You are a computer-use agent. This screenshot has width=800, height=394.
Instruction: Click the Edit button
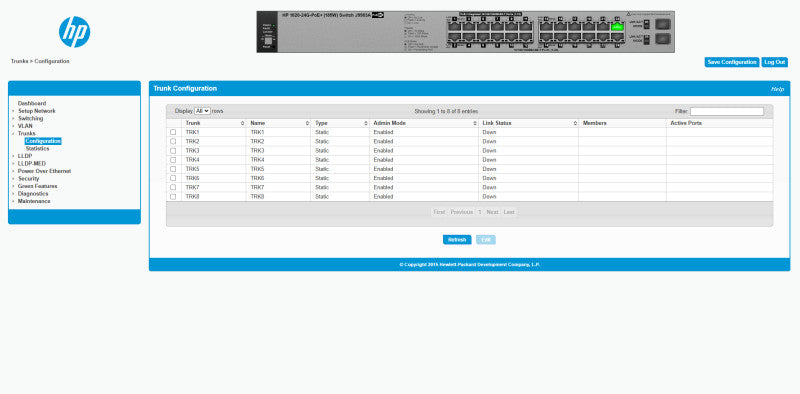pos(486,240)
